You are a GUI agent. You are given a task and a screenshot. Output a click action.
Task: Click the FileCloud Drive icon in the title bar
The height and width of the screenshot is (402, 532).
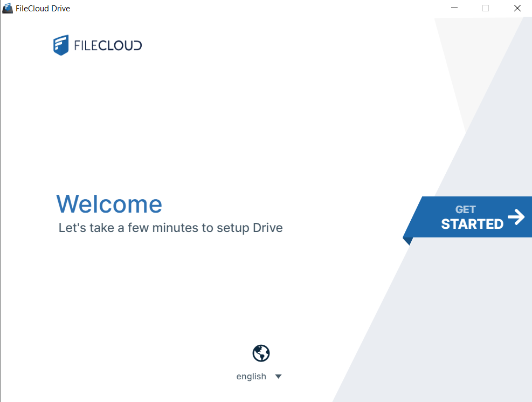click(7, 8)
